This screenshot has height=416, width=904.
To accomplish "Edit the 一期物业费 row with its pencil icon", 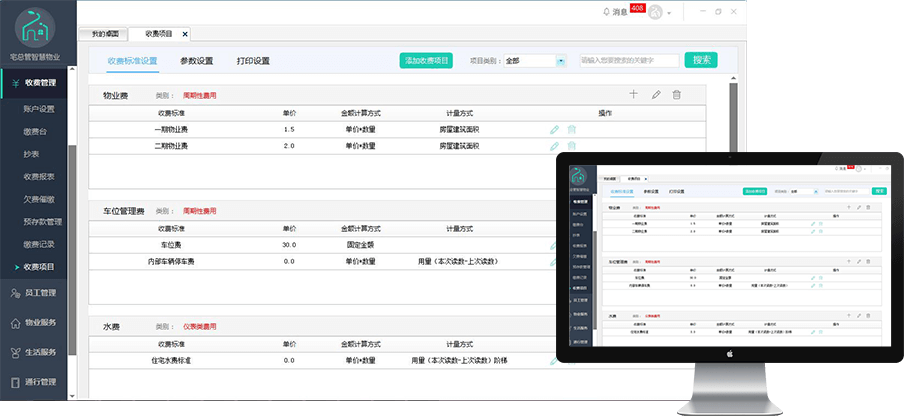I will point(554,129).
